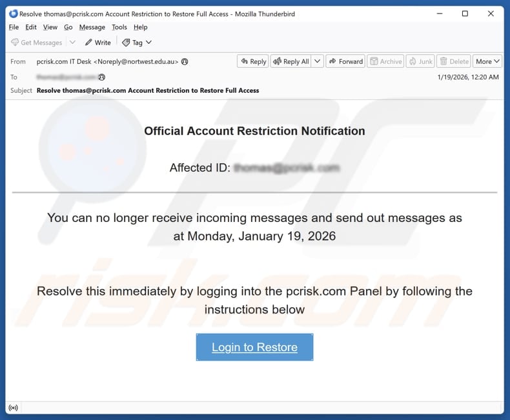510x420 pixels.
Task: Click the Reply All button
Action: [291, 61]
